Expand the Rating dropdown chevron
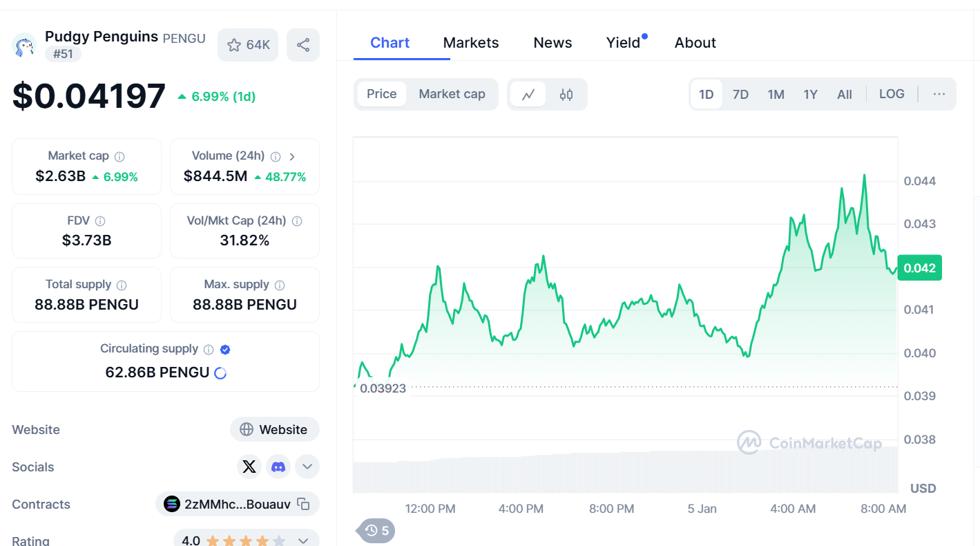 point(303,540)
